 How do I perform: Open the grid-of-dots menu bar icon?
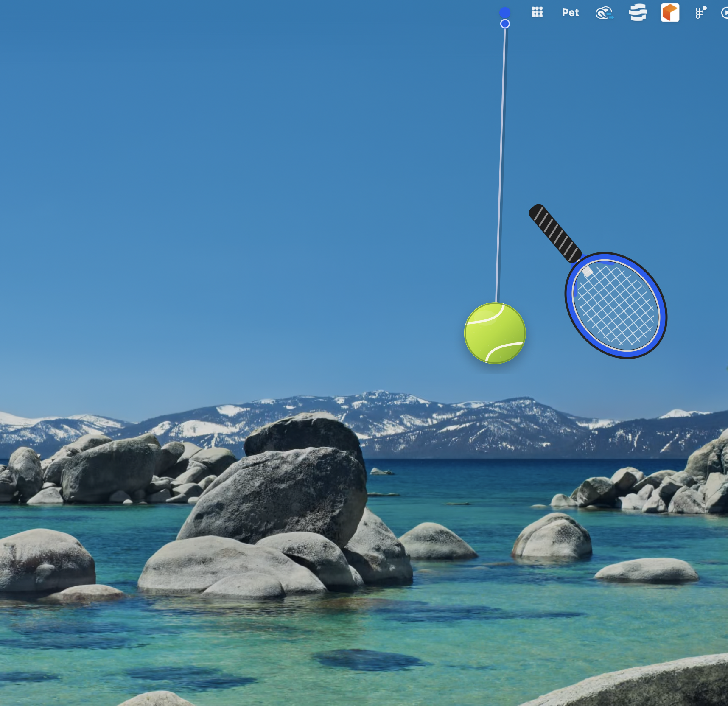pos(537,12)
